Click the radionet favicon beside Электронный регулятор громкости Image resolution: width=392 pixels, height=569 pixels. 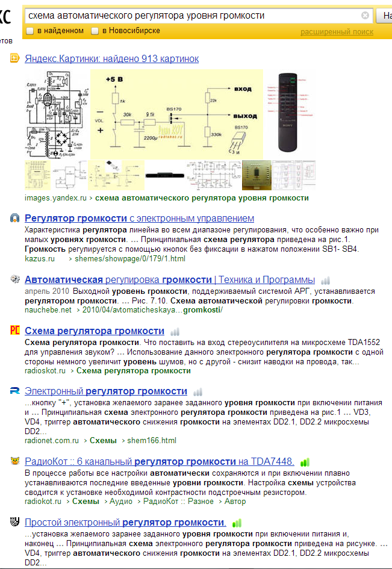pos(14,390)
